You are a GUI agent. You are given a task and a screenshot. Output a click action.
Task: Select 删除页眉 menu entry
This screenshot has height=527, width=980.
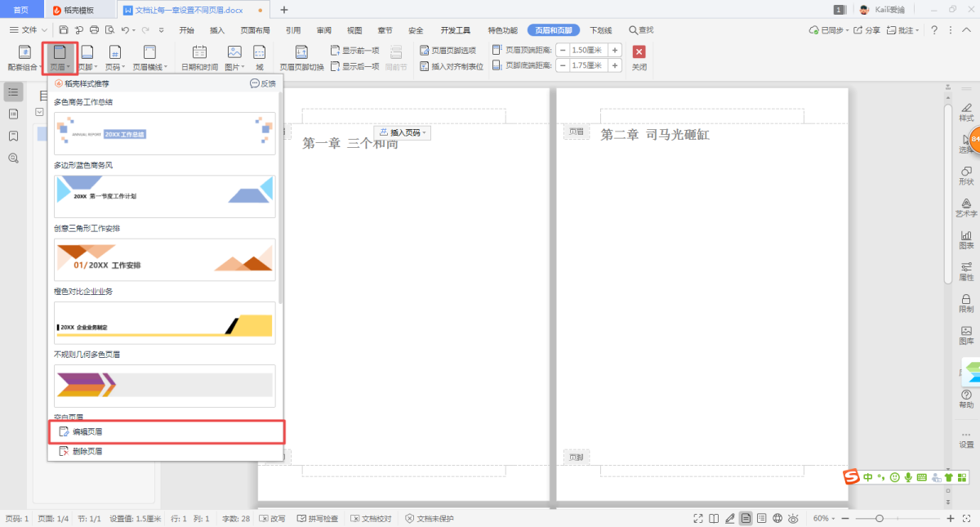click(87, 451)
